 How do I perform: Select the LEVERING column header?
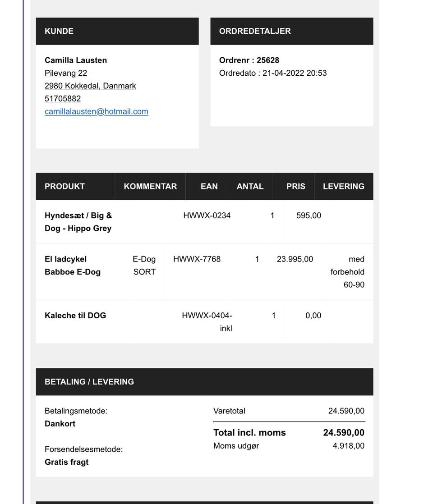click(344, 186)
